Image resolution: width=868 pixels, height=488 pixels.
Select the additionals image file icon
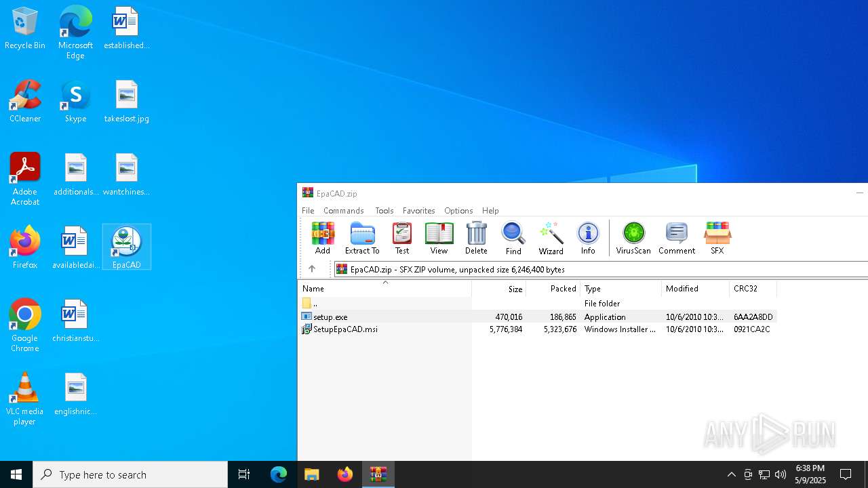[75, 175]
